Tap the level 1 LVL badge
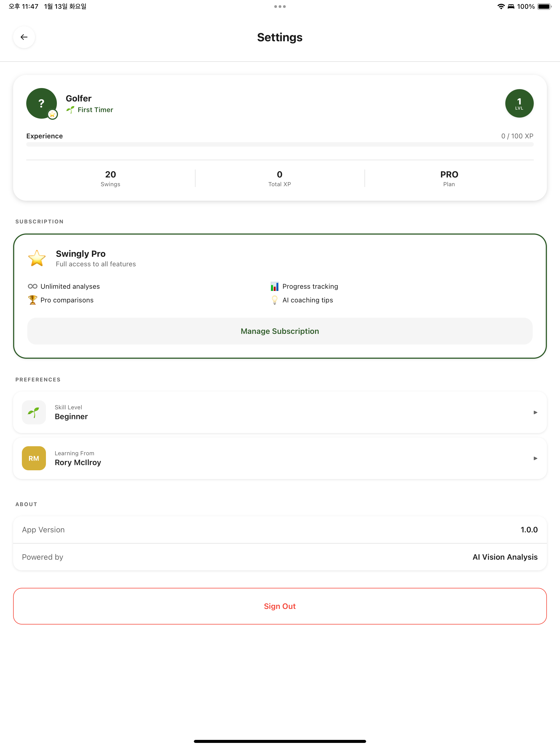Image resolution: width=560 pixels, height=747 pixels. [x=519, y=103]
